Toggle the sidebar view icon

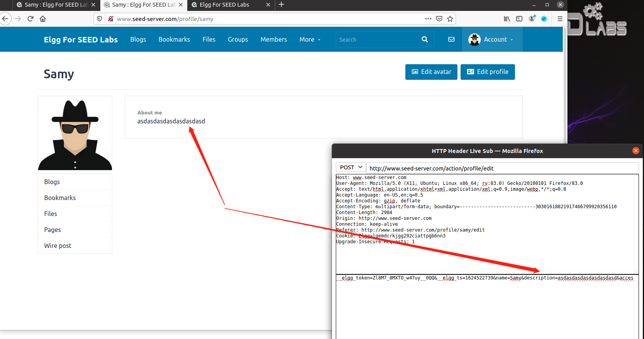coord(519,19)
